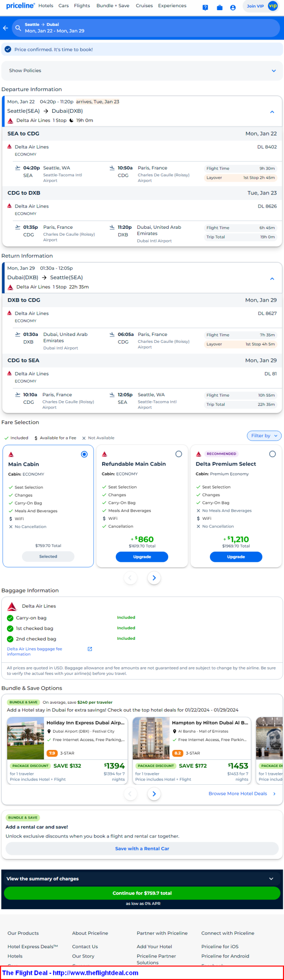The image size is (284, 980).
Task: Open Flights in top navigation
Action: [82, 6]
